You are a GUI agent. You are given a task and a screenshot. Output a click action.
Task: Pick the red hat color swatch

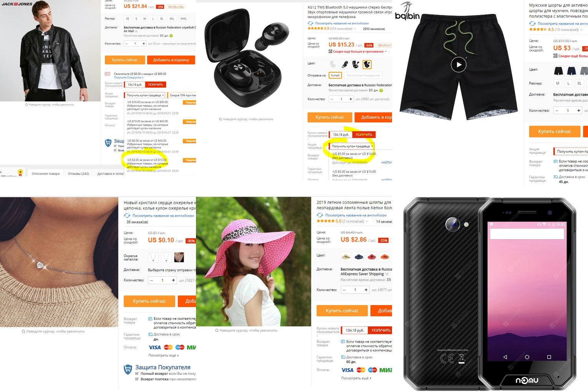point(372,256)
